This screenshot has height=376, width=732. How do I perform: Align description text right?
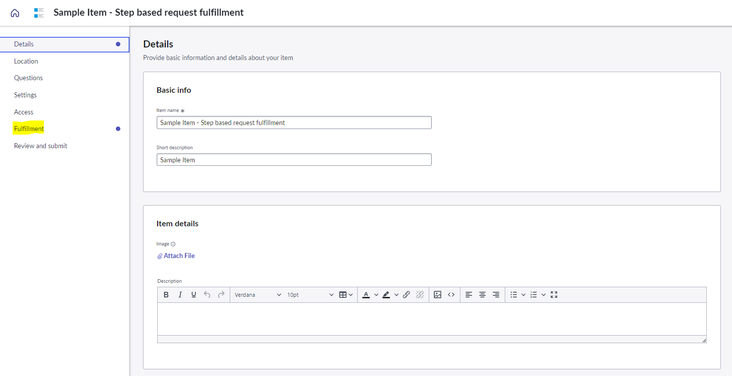pyautogui.click(x=496, y=295)
